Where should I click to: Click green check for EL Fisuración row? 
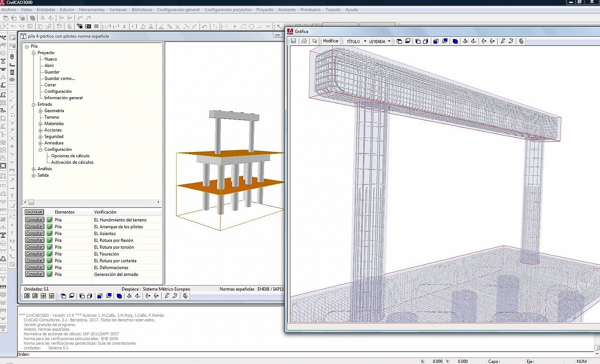[x=50, y=254]
